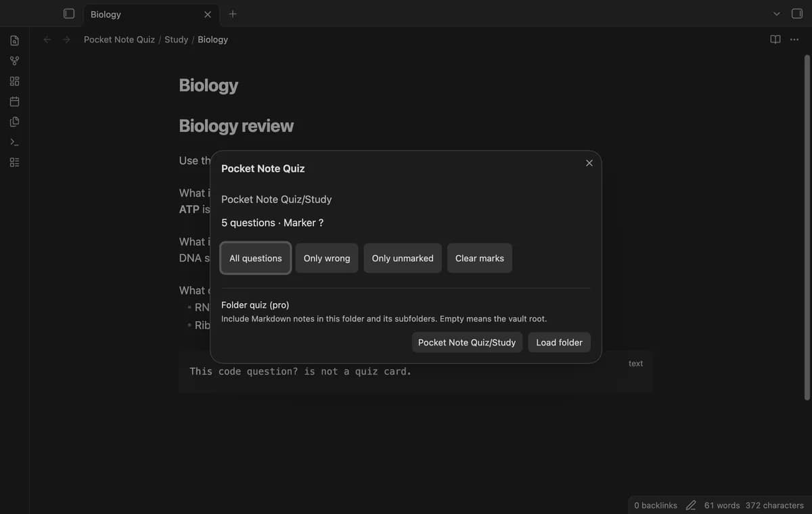Open the quick switcher file icon
Viewport: 812px width, 514px height.
14,41
